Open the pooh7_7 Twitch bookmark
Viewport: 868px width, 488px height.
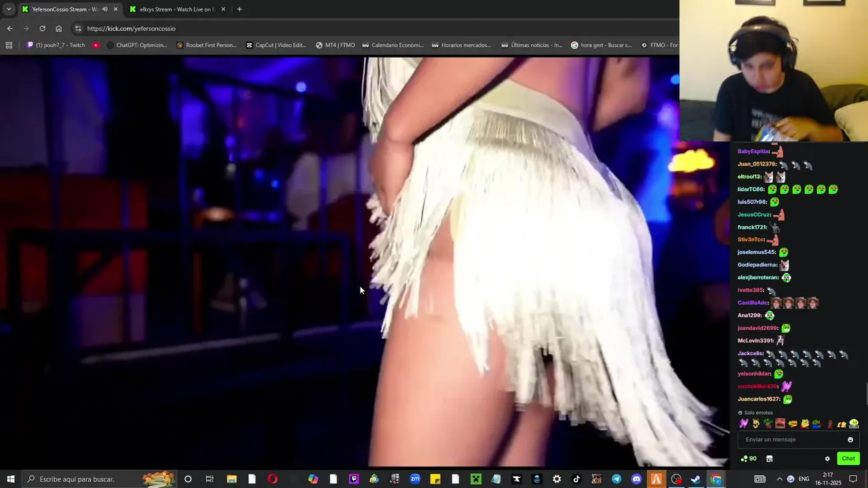tap(56, 45)
